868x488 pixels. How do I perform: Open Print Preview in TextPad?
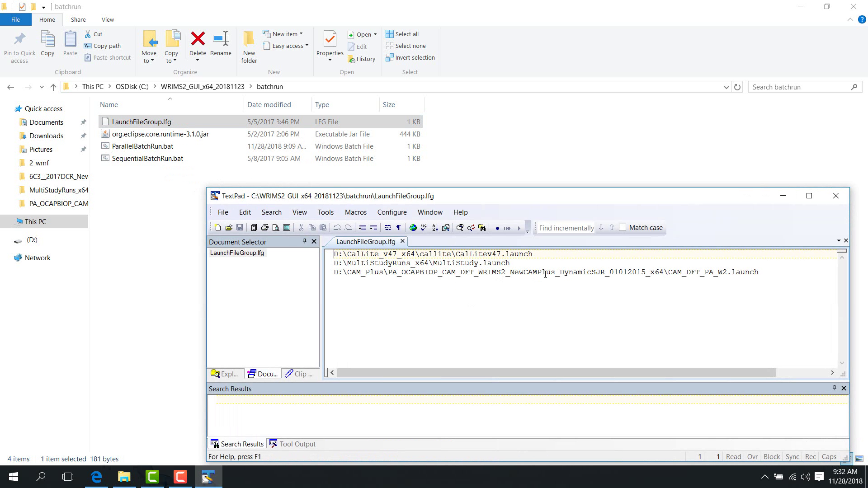275,228
